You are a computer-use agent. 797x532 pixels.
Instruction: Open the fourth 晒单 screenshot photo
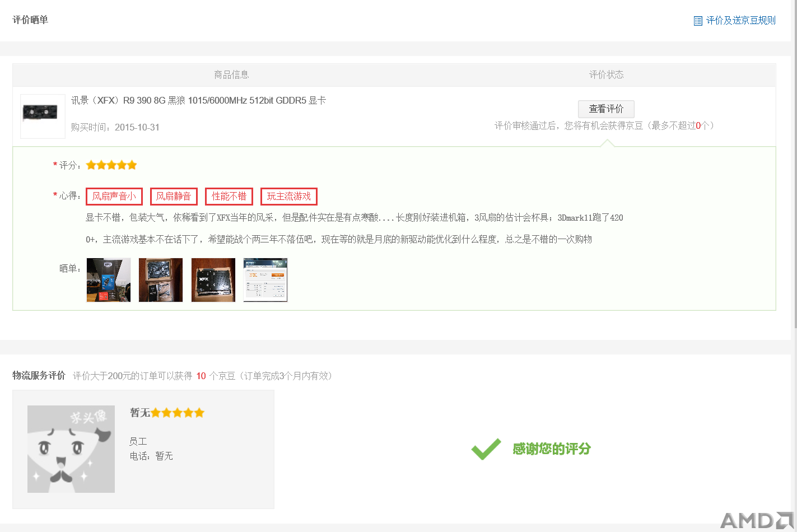point(265,280)
